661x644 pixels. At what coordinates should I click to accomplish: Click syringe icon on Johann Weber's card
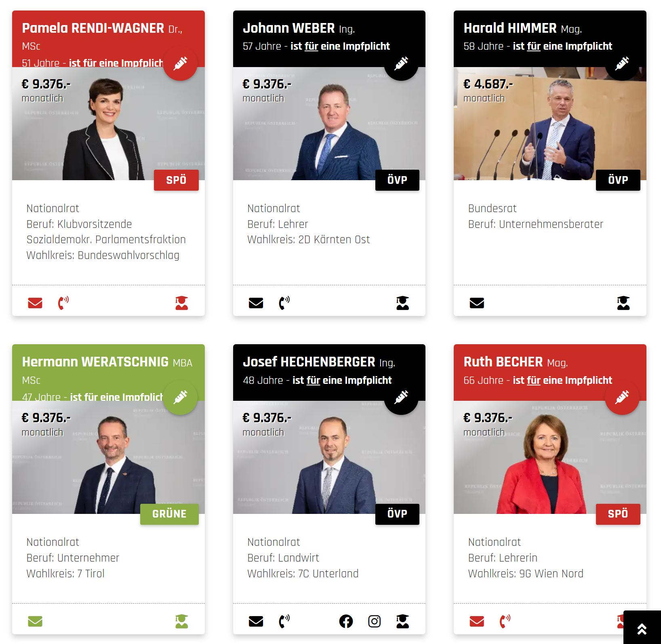click(401, 63)
